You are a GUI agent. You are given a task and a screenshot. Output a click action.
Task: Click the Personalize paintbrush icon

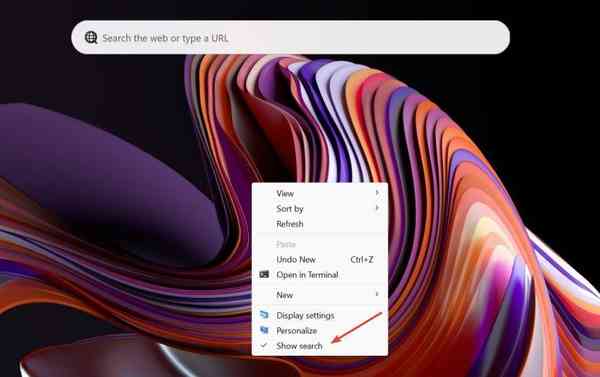pos(264,330)
